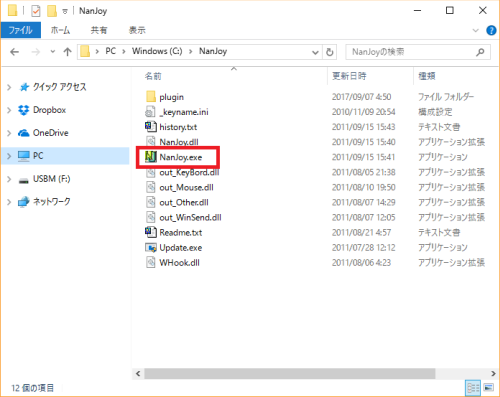Select the history.txt file name
Viewport: 500px width, 397px height.
click(x=178, y=127)
